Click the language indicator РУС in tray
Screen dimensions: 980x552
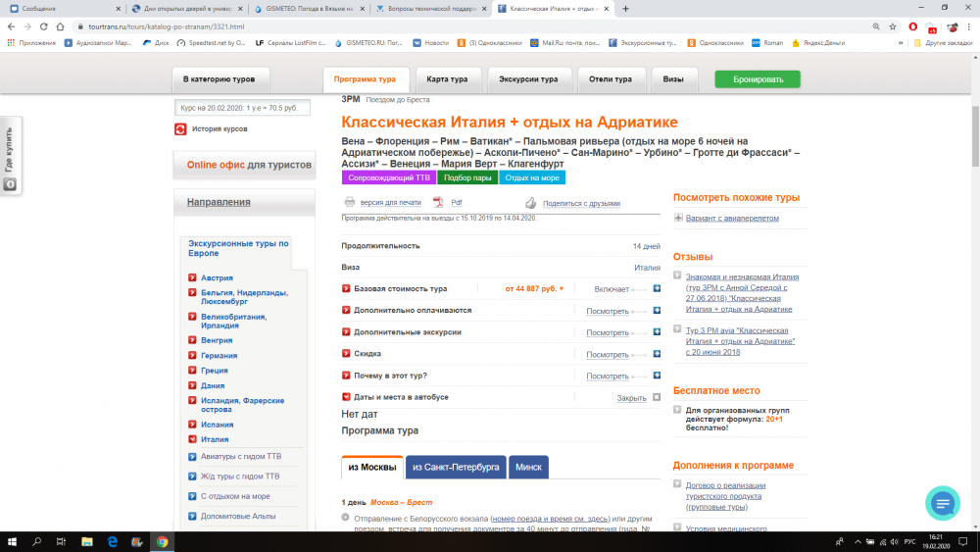[910, 542]
